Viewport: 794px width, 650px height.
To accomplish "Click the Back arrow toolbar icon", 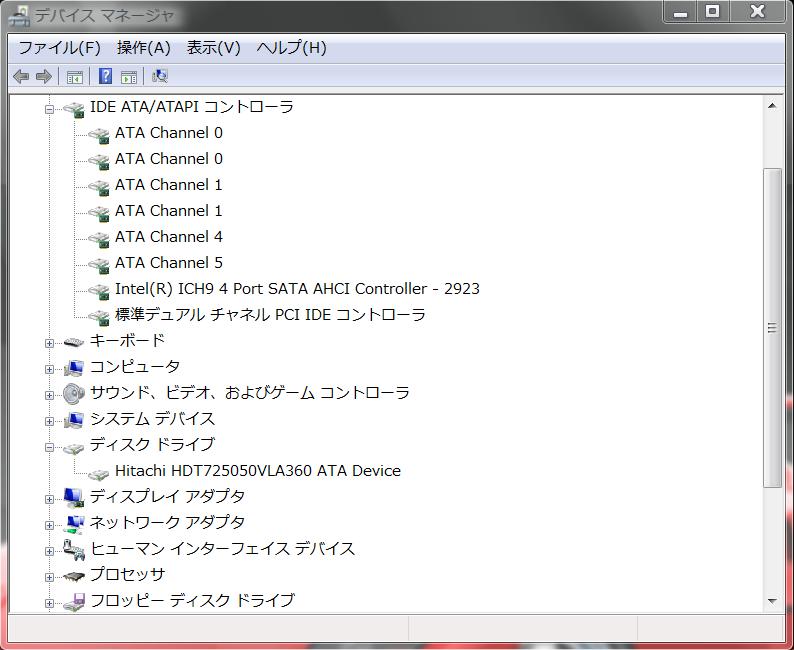I will pyautogui.click(x=21, y=76).
